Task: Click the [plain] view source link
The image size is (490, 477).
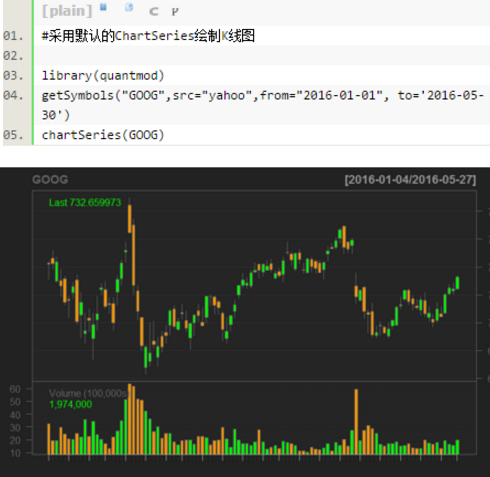Action: point(67,11)
